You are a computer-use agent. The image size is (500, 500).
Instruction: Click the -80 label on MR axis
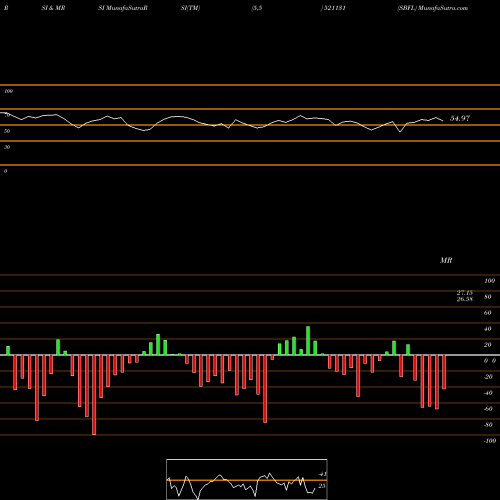(x=488, y=424)
